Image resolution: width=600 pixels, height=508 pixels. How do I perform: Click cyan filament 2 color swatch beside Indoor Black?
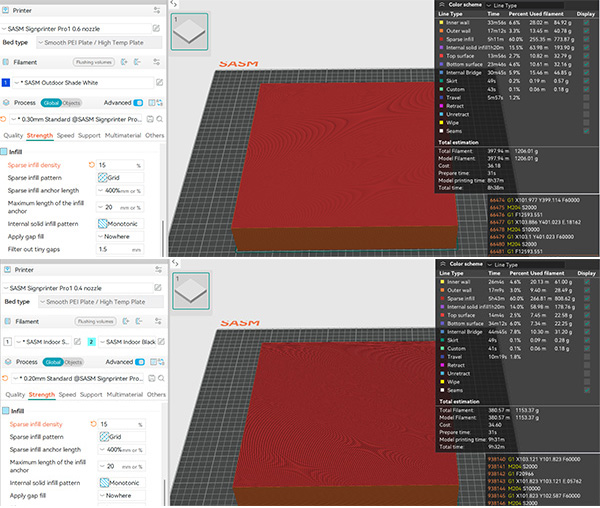coord(91,342)
